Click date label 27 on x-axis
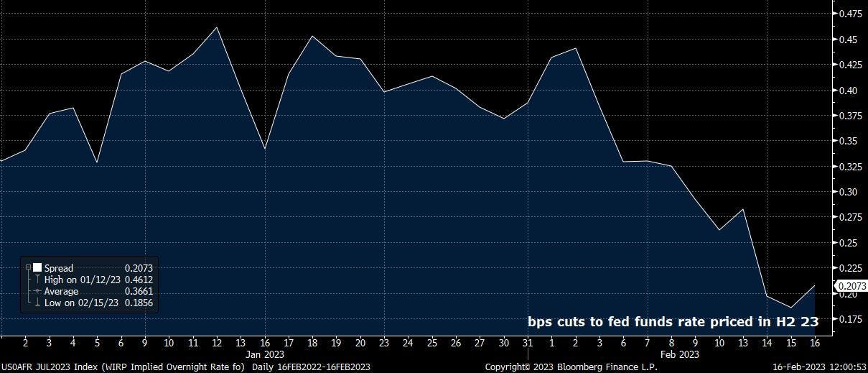Image resolution: width=868 pixels, height=373 pixels. [x=480, y=343]
